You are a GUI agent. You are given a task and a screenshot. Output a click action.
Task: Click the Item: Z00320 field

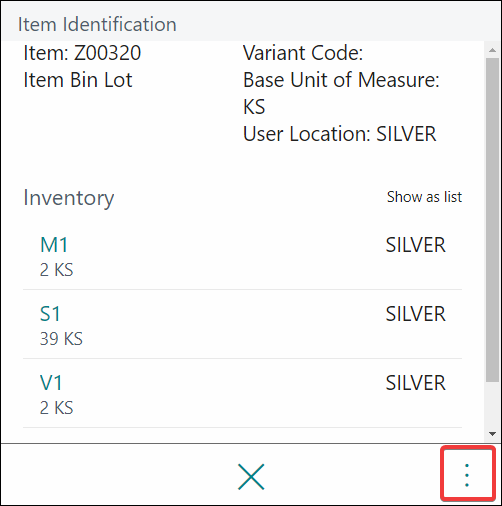(x=82, y=53)
